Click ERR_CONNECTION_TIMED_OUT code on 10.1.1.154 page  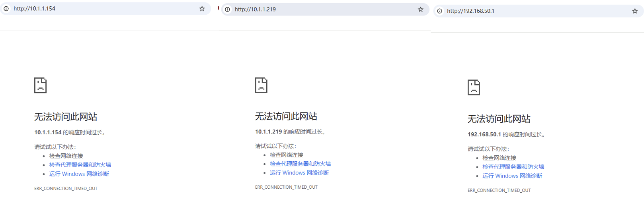click(66, 189)
